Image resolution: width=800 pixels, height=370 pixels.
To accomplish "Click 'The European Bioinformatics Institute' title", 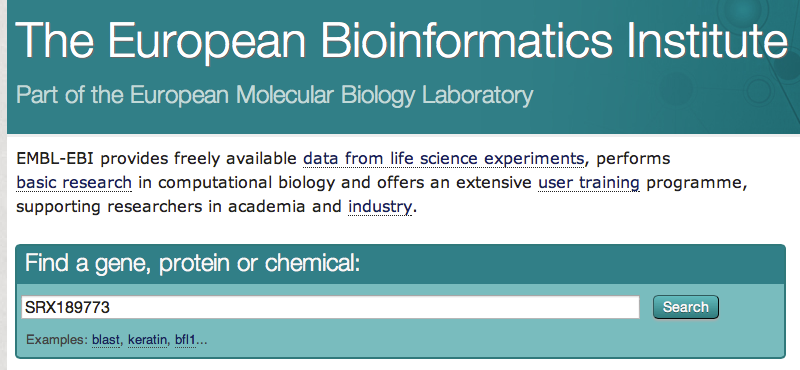I will click(x=402, y=40).
